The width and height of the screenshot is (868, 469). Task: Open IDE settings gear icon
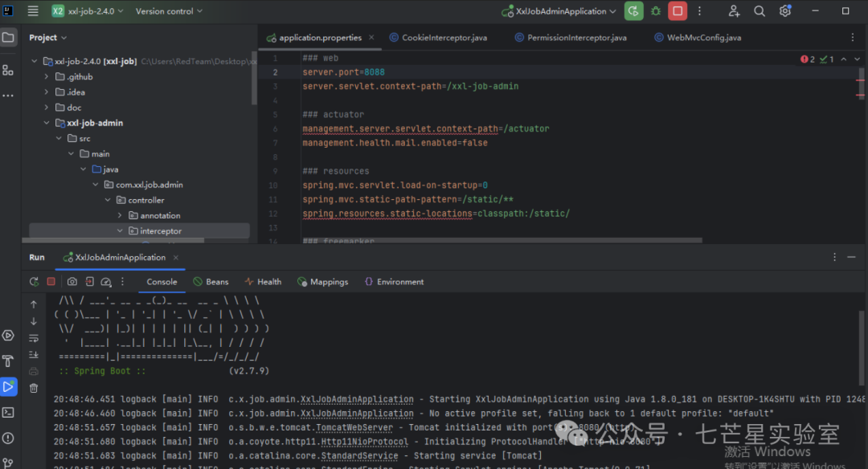point(785,11)
